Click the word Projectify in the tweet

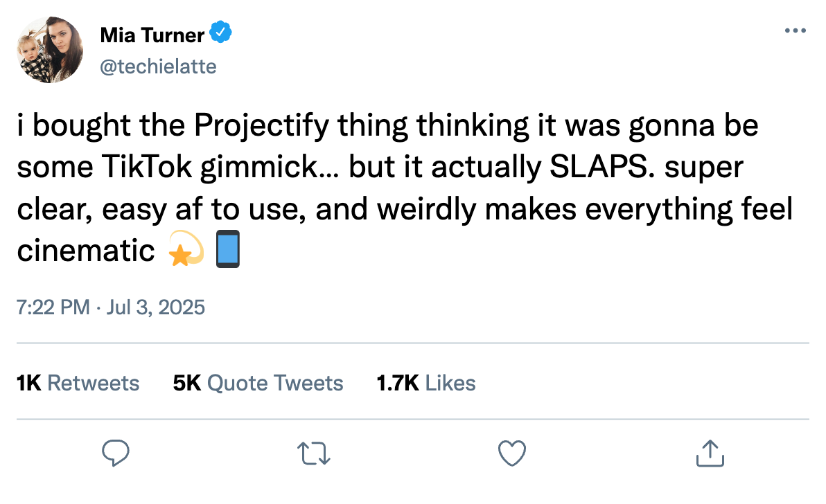261,126
